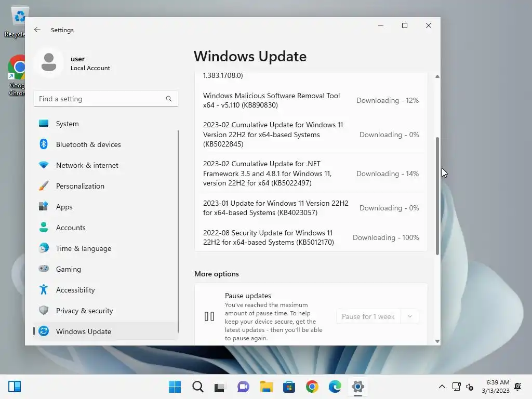Launch the Chat app from taskbar
The height and width of the screenshot is (399, 532).
243,387
